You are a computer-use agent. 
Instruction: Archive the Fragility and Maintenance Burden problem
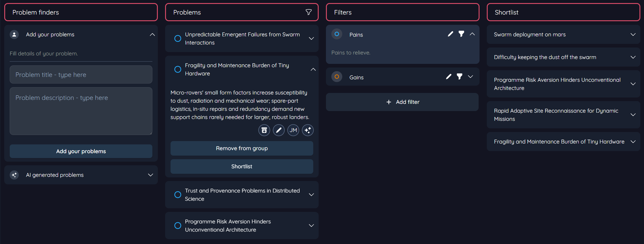(x=264, y=130)
